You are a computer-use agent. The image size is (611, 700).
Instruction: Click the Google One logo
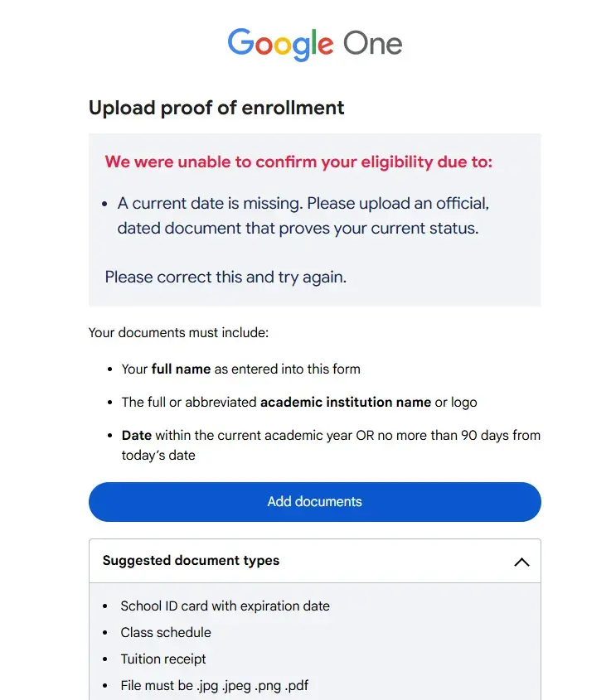(315, 44)
